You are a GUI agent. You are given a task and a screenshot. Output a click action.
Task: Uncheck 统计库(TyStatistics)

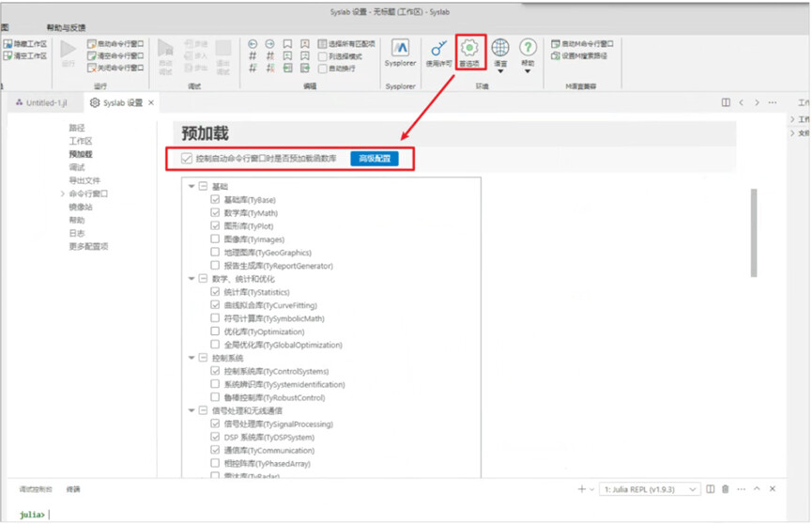click(x=215, y=291)
